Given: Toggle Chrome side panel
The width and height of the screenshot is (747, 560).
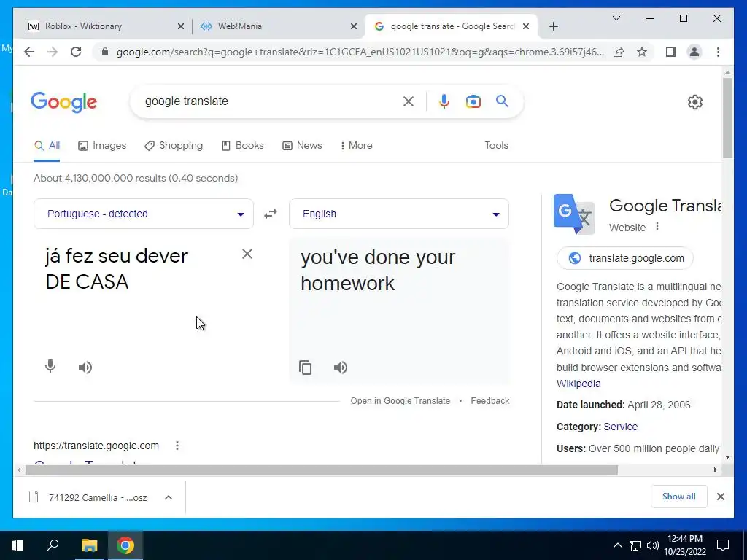Looking at the screenshot, I should (671, 52).
